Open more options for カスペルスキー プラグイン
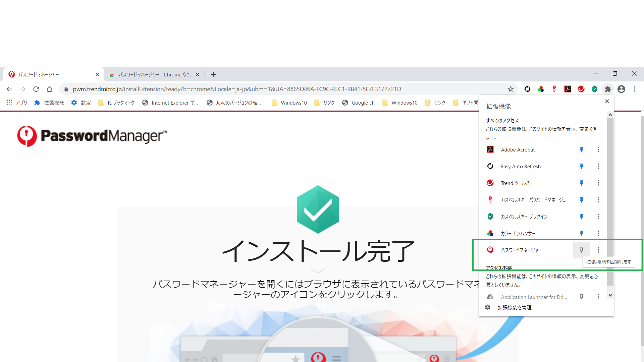644x362 pixels. coord(598,217)
